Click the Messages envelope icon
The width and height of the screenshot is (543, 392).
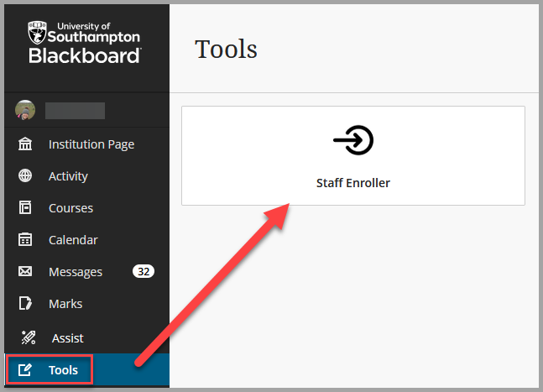coord(25,271)
